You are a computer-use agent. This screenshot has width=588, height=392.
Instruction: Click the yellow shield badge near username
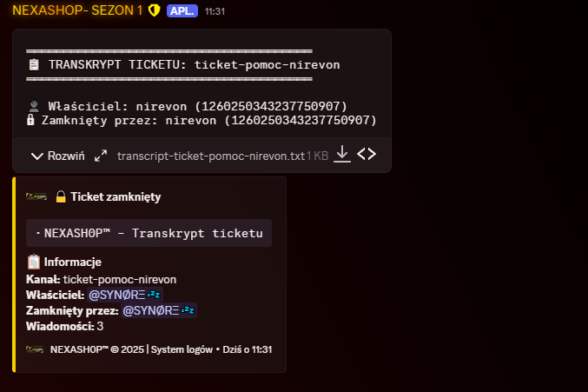[x=154, y=10]
